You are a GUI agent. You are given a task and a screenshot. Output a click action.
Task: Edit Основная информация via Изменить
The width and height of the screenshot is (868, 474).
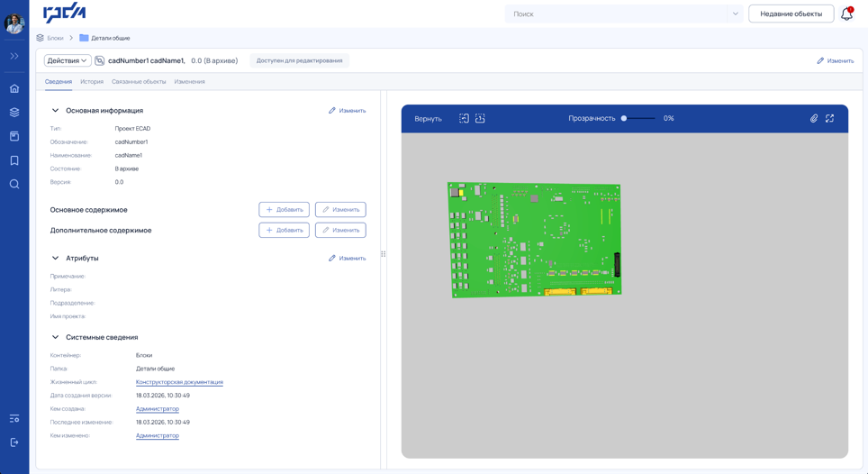(x=347, y=111)
